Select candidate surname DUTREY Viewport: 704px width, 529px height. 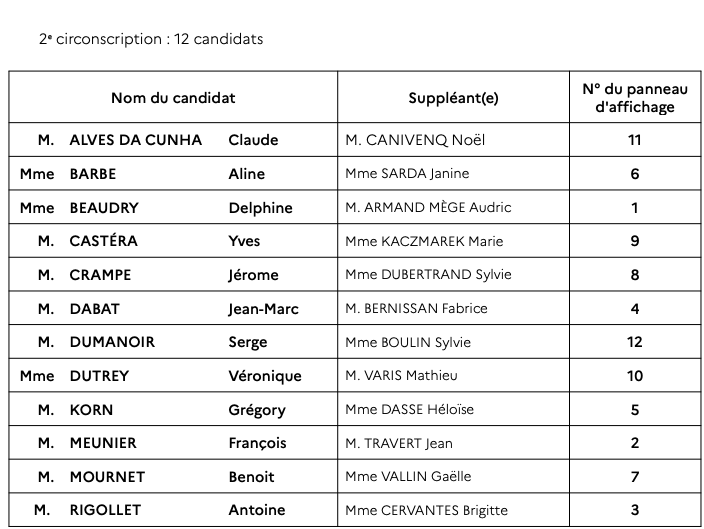tap(99, 376)
